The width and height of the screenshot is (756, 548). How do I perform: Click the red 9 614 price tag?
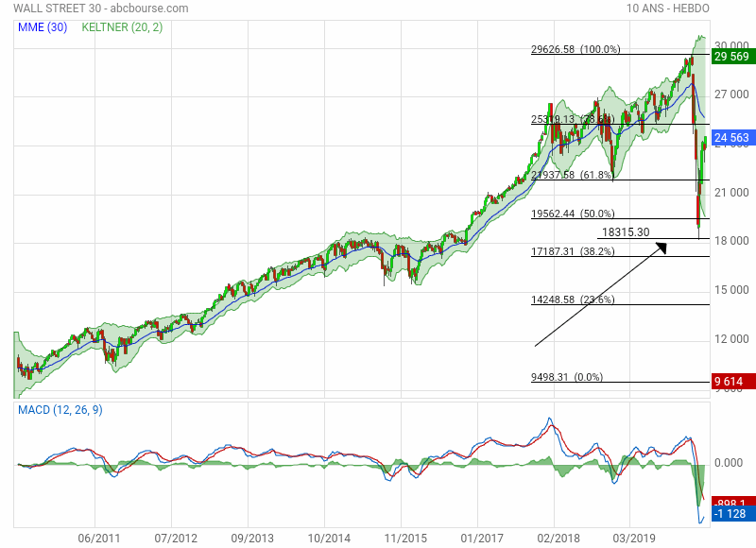(733, 382)
